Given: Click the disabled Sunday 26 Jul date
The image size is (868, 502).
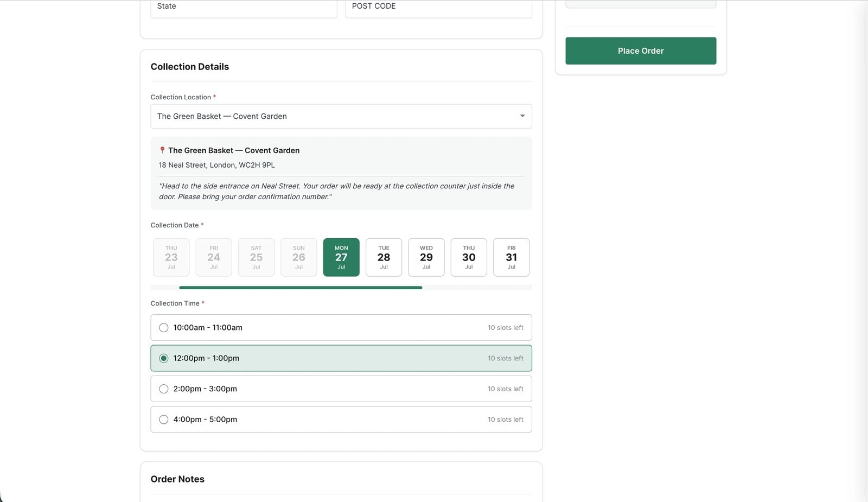Looking at the screenshot, I should [x=299, y=257].
